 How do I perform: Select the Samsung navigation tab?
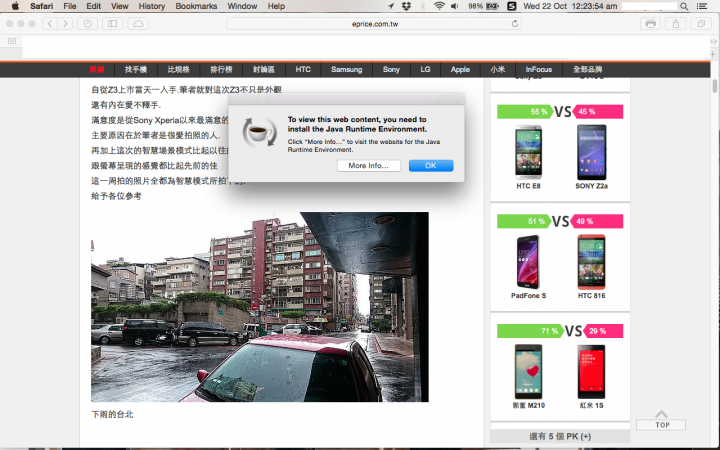click(346, 70)
